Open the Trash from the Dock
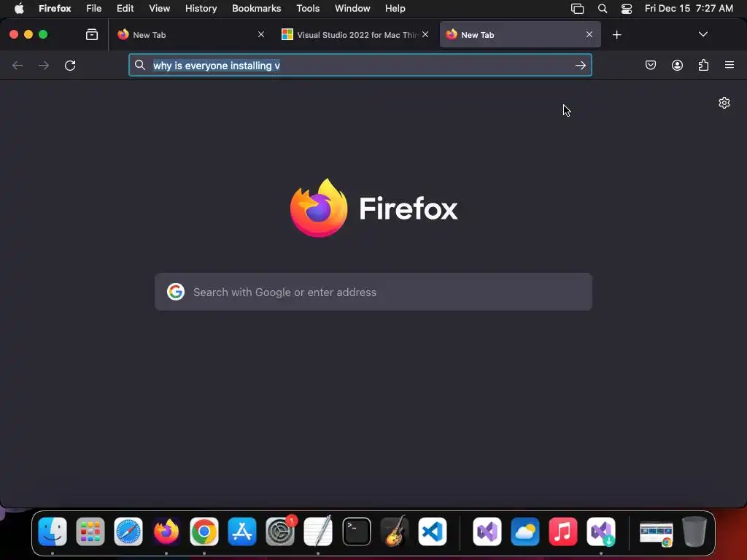Screen dimensions: 747x560 pos(694,532)
